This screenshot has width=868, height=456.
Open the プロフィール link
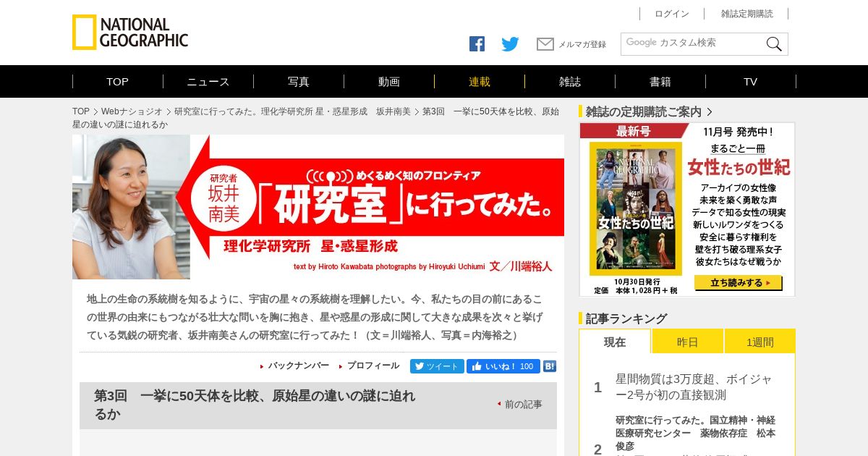(x=373, y=366)
